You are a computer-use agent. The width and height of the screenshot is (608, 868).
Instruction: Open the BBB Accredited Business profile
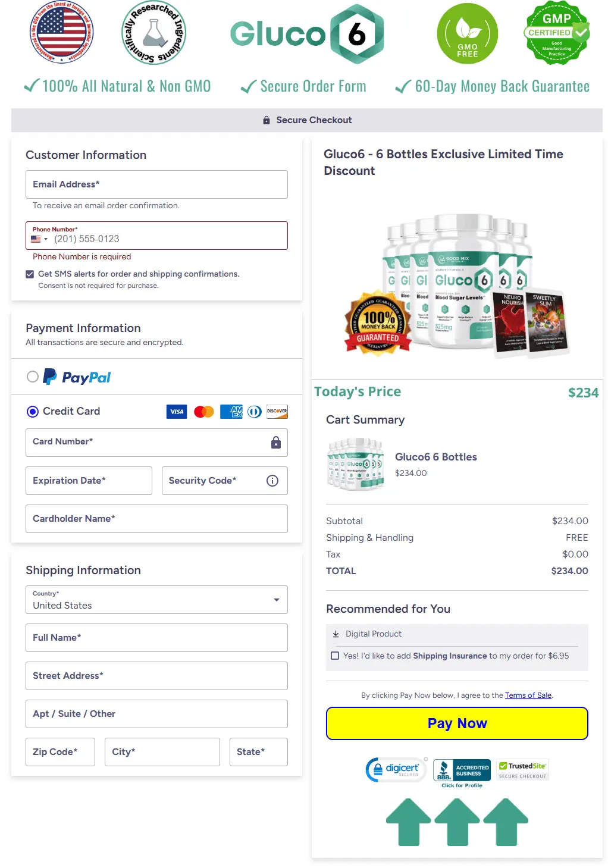coord(462,769)
